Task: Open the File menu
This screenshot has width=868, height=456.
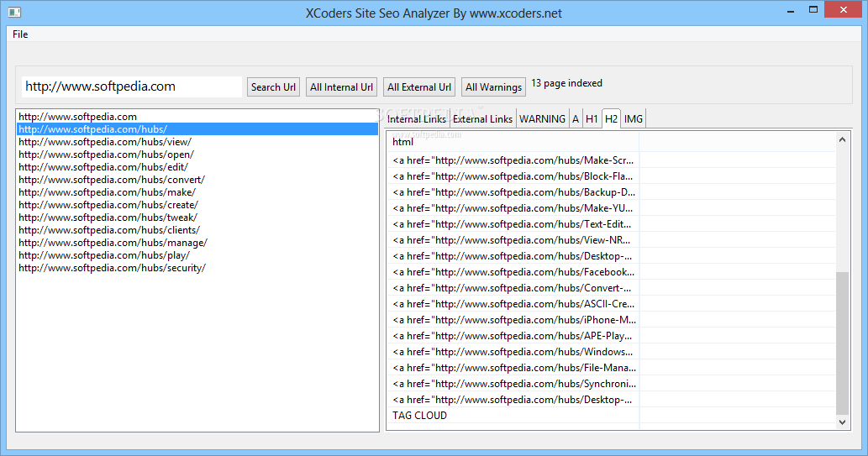Action: pyautogui.click(x=20, y=34)
